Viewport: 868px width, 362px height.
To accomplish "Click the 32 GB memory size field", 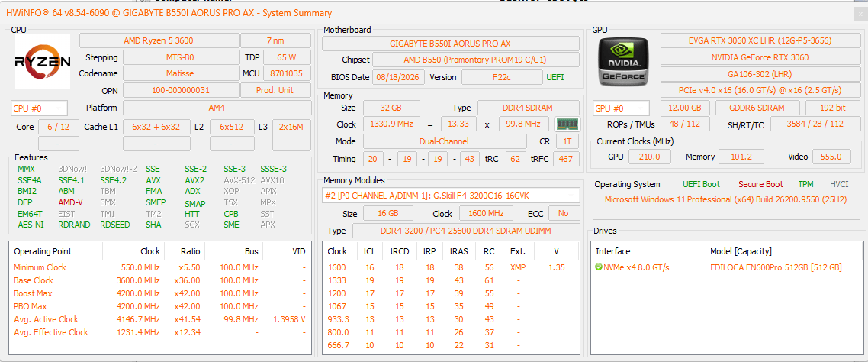I will coord(391,108).
